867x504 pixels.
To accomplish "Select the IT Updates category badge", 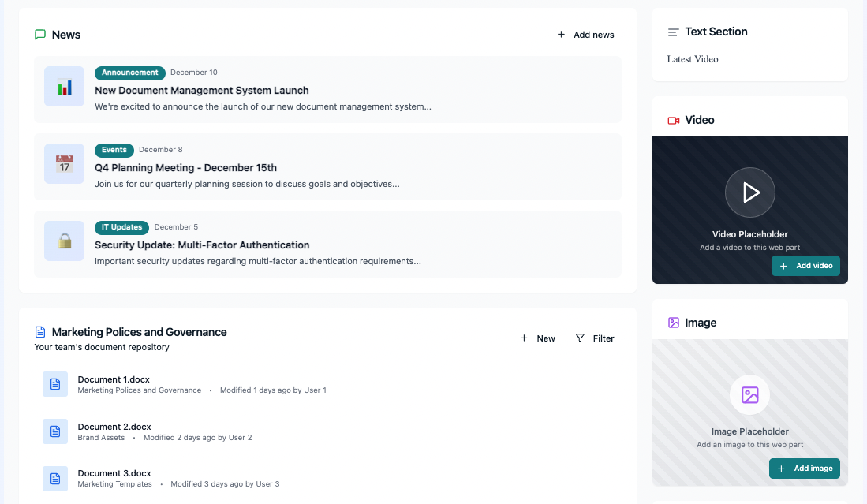I will [121, 227].
